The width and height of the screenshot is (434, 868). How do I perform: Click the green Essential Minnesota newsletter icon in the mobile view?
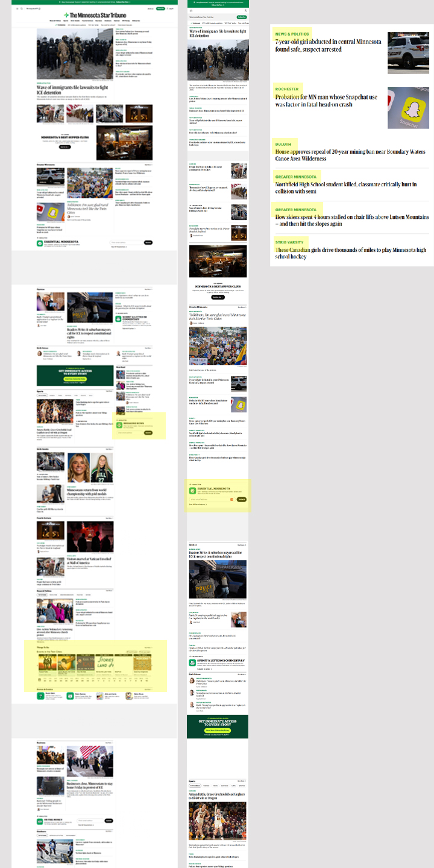(x=192, y=491)
